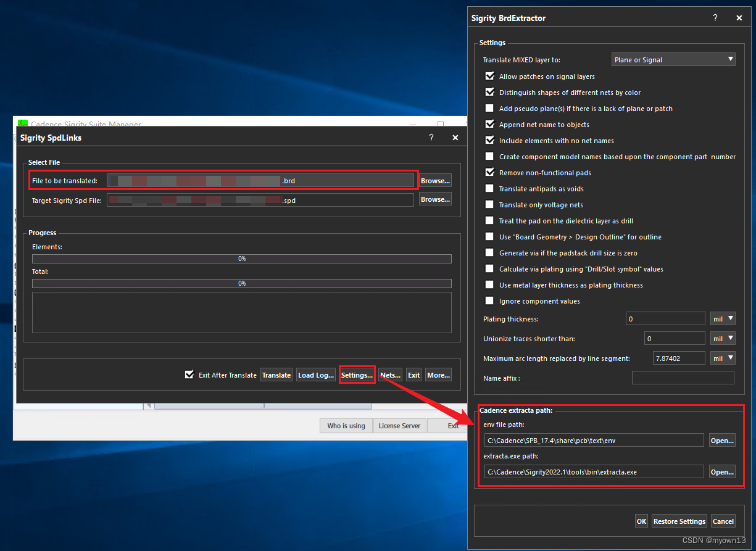This screenshot has height=551, width=756.
Task: Enable Create component model names checkbox
Action: [490, 157]
